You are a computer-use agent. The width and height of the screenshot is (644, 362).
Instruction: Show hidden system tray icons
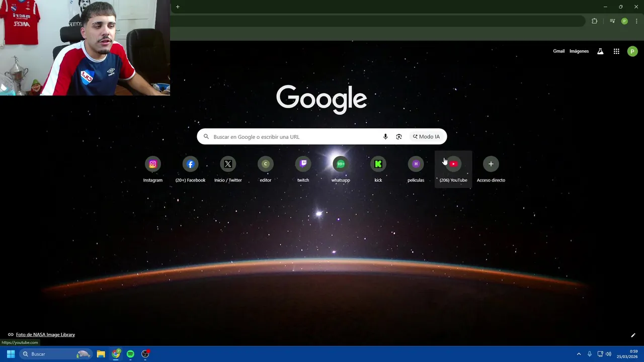[579, 354]
